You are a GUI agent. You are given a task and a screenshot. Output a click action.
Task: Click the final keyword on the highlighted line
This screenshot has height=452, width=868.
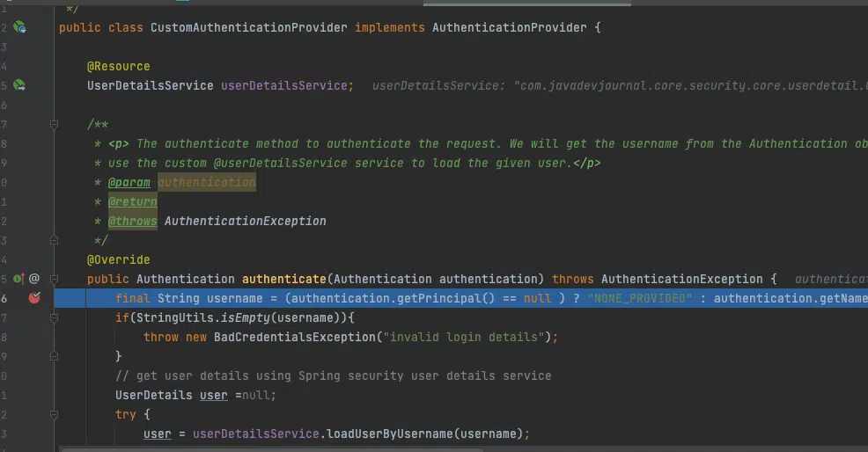coord(133,299)
